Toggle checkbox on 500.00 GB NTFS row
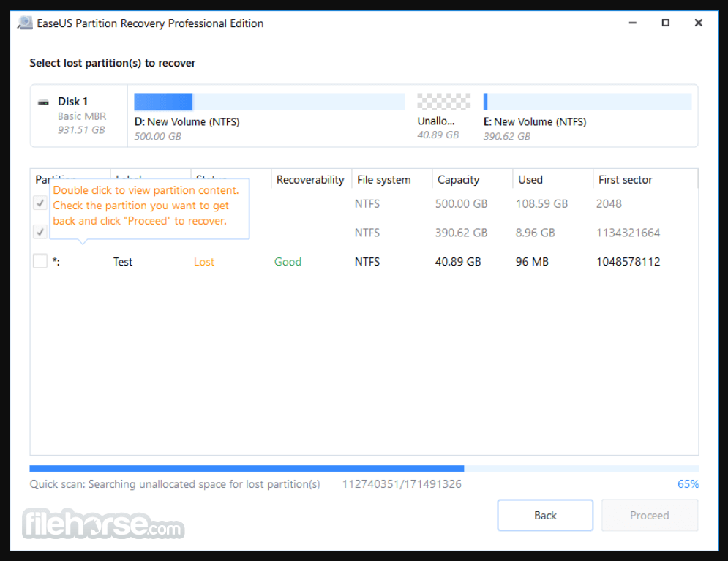The width and height of the screenshot is (728, 561). (40, 203)
